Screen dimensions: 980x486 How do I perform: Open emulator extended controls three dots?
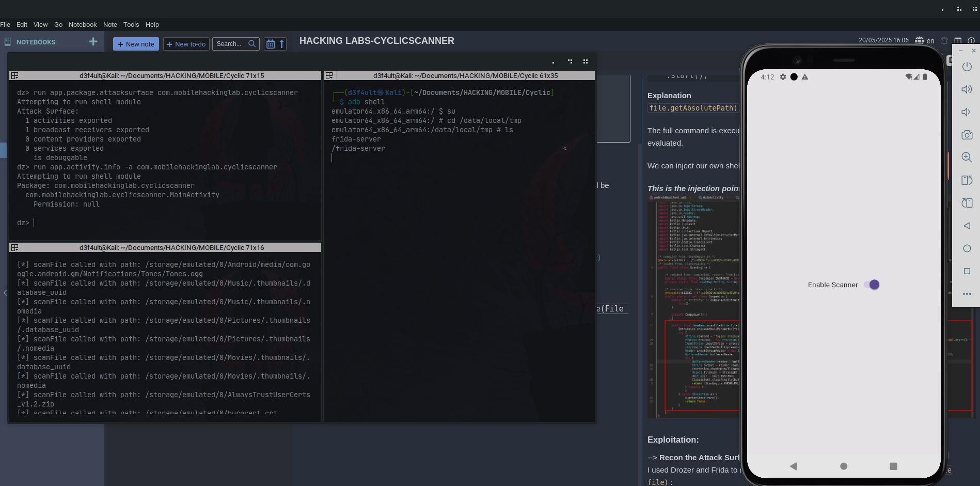(967, 294)
